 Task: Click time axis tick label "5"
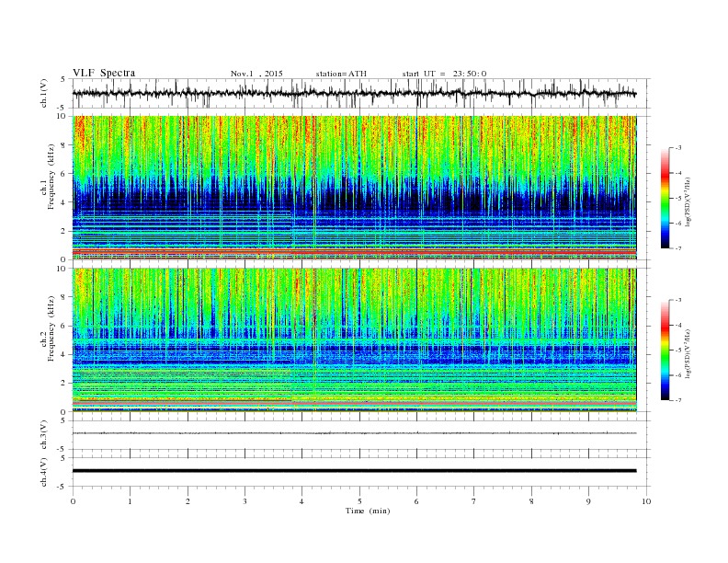(x=359, y=501)
